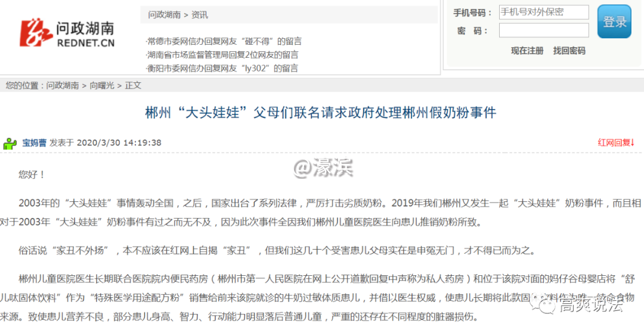The image size is (644, 333).
Task: Click into the 密码 password field
Action: (543, 30)
